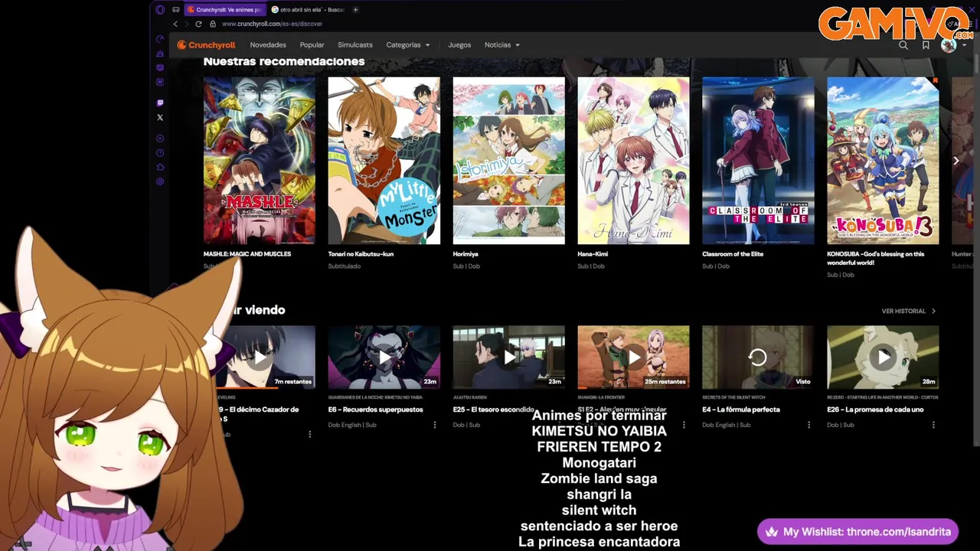980x551 pixels.
Task: Play Jujutsu Kaisen E25 episode
Action: (508, 357)
